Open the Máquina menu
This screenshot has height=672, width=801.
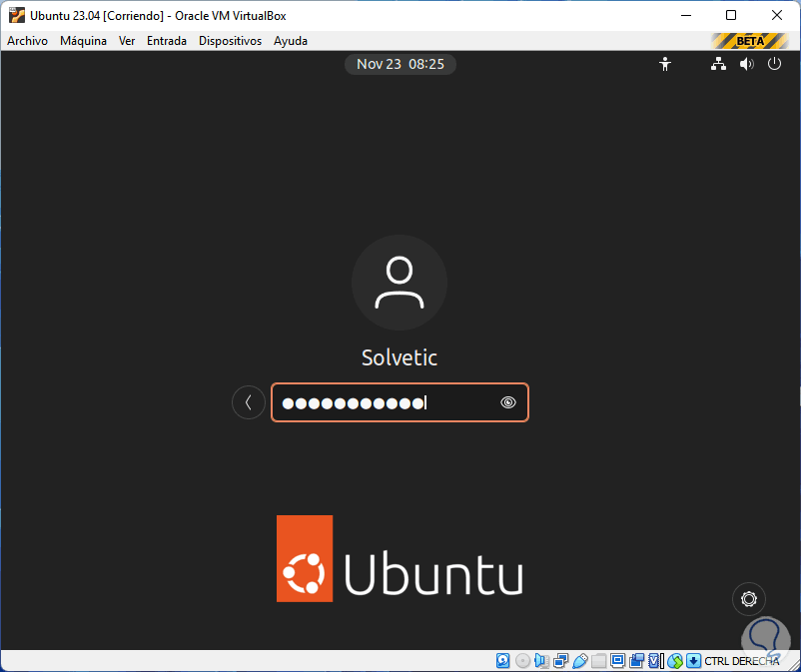(83, 41)
